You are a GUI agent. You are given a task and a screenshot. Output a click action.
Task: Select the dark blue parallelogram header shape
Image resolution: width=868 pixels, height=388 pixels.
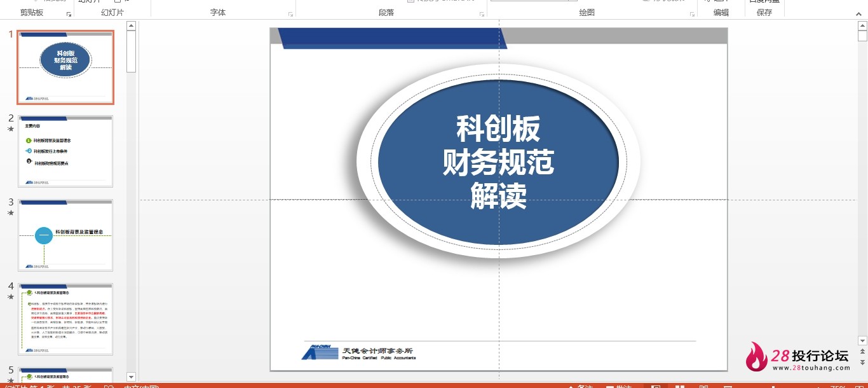pos(393,38)
